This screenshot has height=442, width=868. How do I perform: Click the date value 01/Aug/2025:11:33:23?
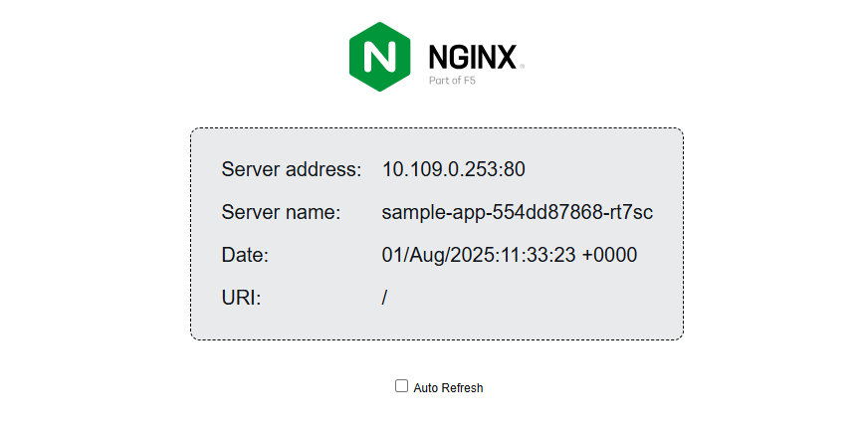coord(479,255)
